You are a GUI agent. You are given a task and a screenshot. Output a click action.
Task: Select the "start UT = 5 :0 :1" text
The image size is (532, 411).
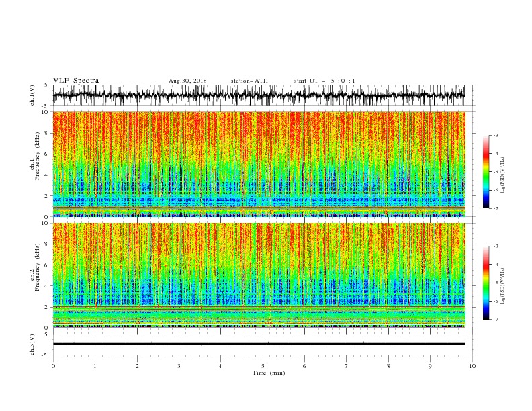click(324, 81)
